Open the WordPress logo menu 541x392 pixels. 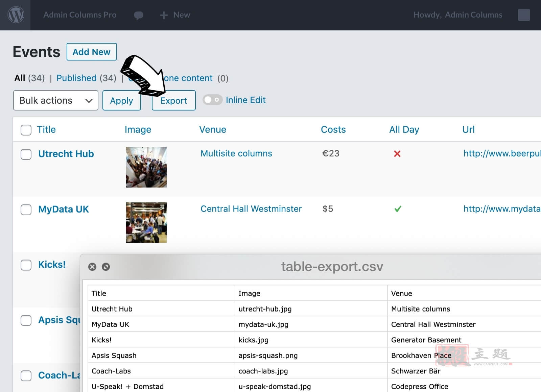pyautogui.click(x=16, y=15)
